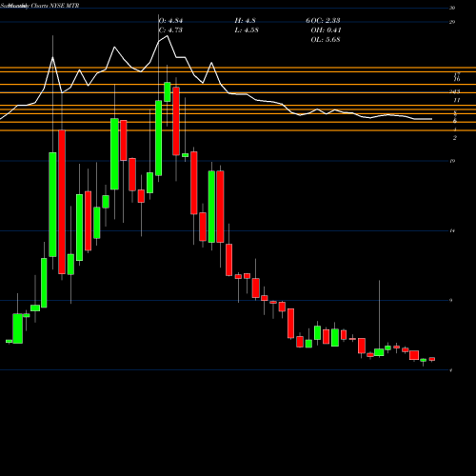Select the close value text C: 4.73
This screenshot has width=476, height=476.
click(170, 30)
